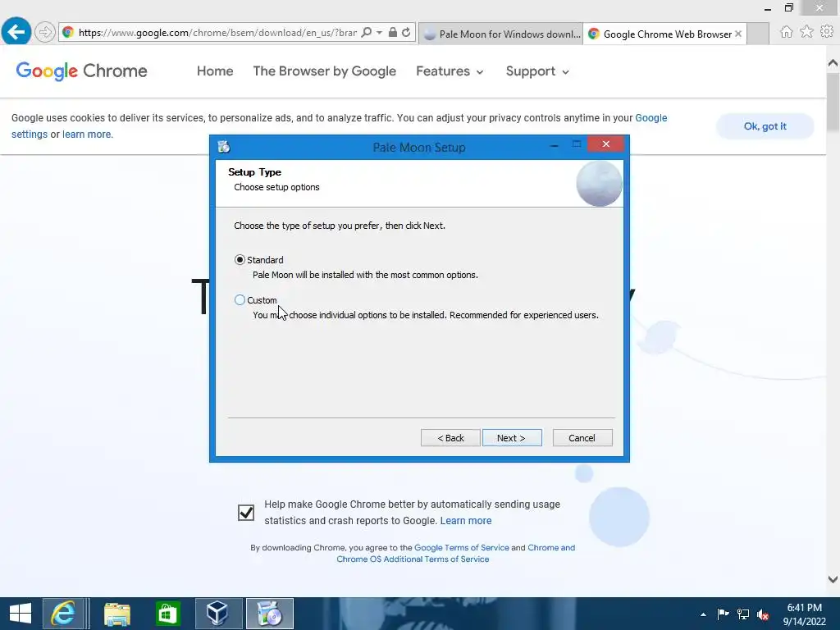Viewport: 840px width, 630px height.
Task: Close the Pale Moon Setup dialog
Action: point(606,144)
